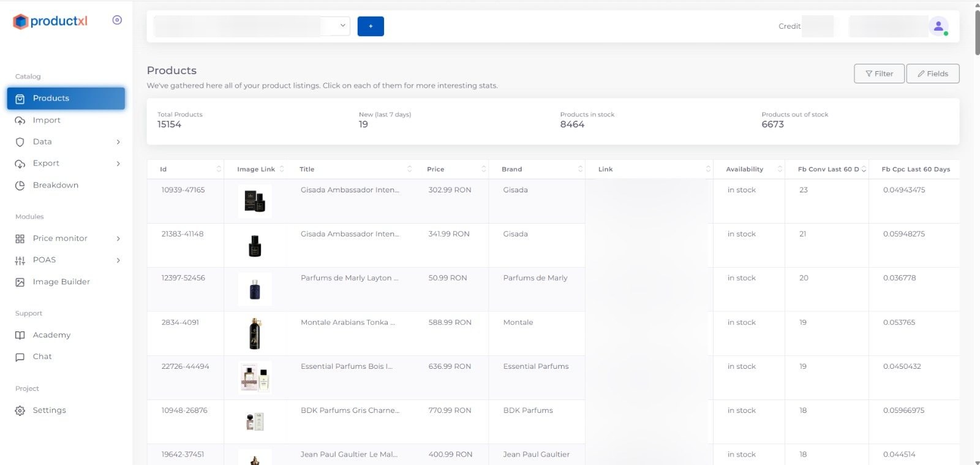Viewport: 980px width, 465px height.
Task: Open the Settings menu item
Action: click(x=66, y=410)
